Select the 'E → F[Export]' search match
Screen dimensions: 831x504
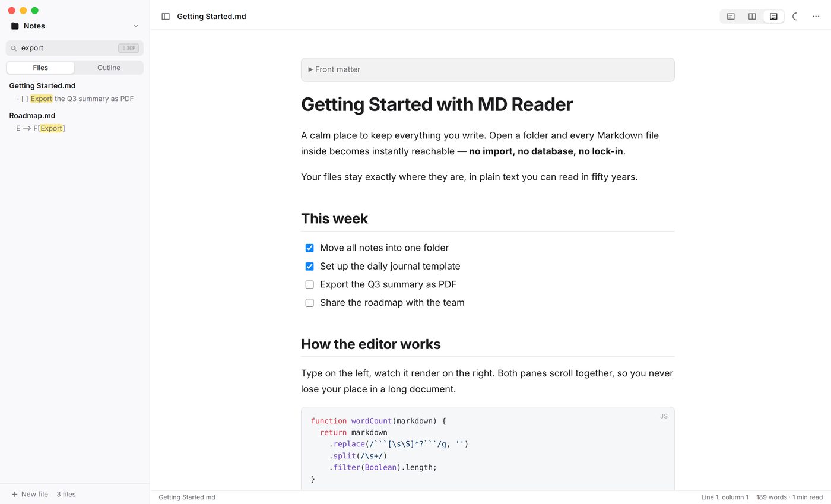pos(40,128)
